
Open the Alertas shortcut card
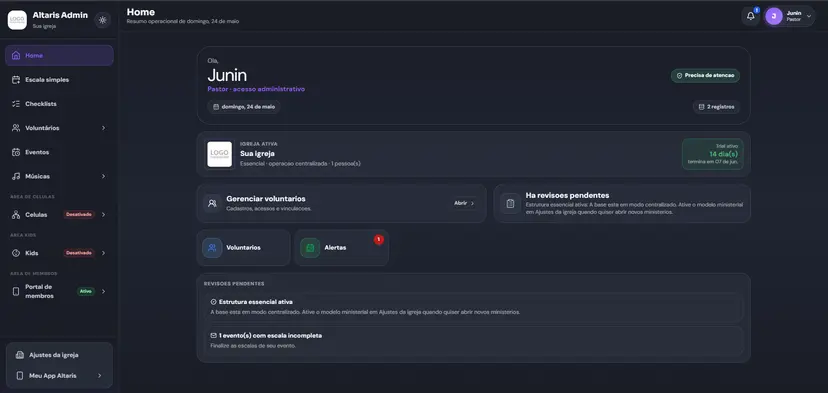click(x=342, y=247)
